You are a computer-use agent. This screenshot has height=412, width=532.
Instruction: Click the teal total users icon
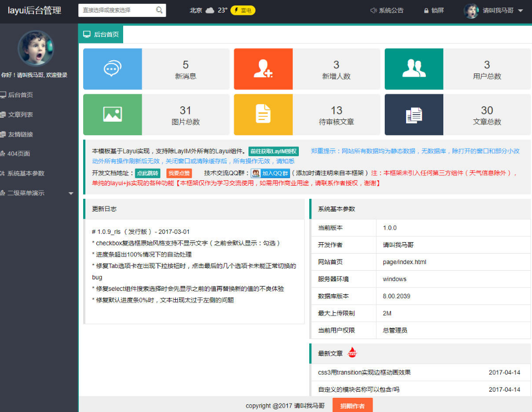[414, 69]
